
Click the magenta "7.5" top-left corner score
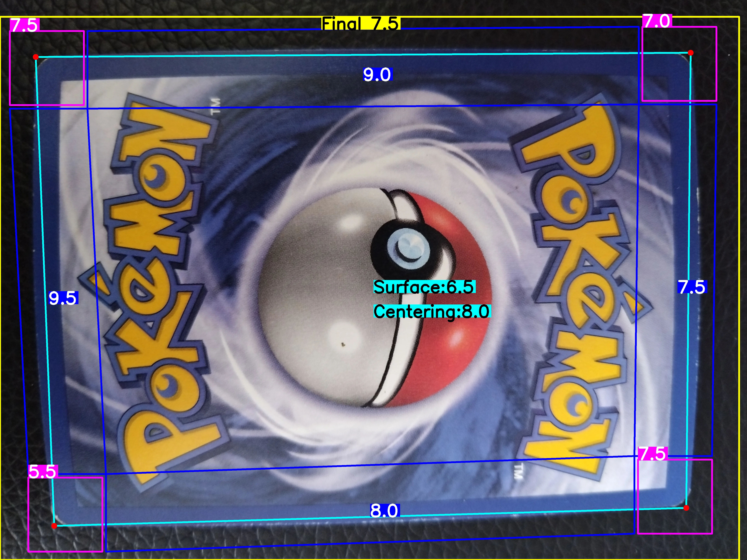point(25,25)
